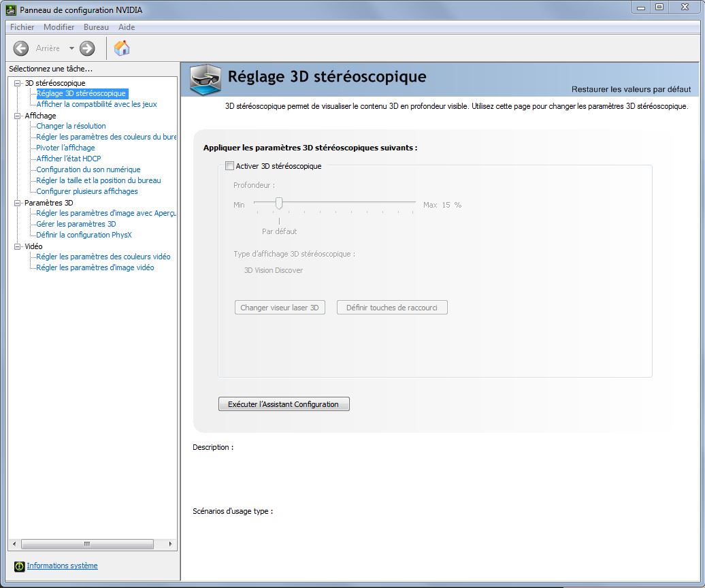Image resolution: width=705 pixels, height=588 pixels.
Task: Open Définir la configuration PhysX
Action: pyautogui.click(x=84, y=235)
